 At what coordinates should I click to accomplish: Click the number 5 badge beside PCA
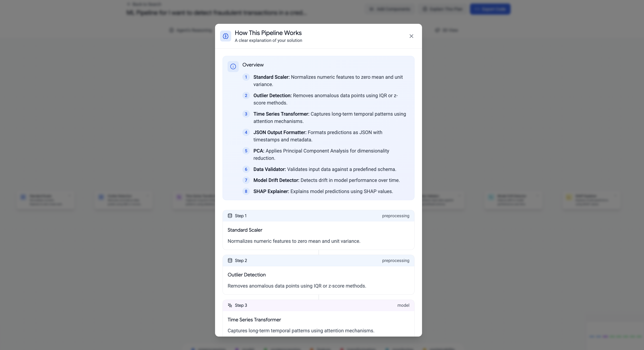[x=246, y=151]
